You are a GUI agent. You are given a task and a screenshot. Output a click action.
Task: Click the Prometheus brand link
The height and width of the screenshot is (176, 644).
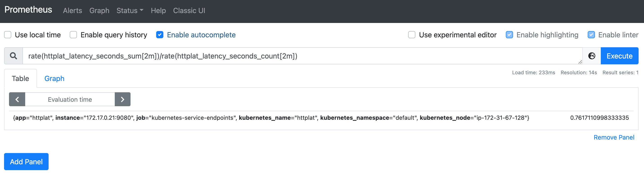pyautogui.click(x=28, y=9)
